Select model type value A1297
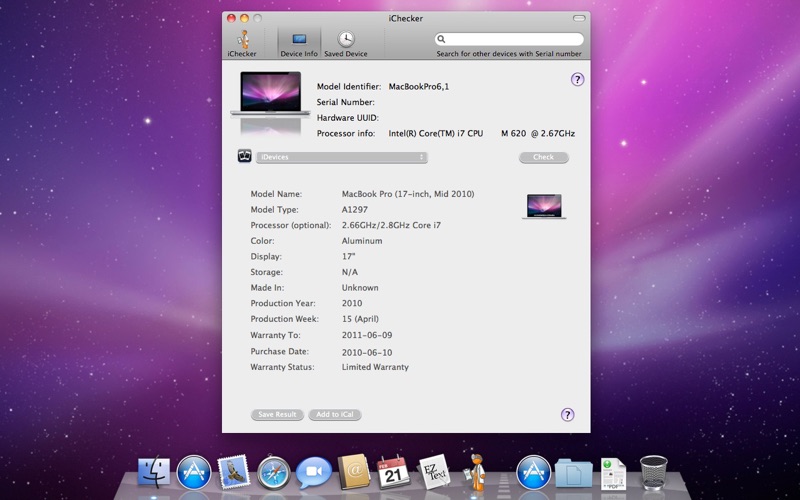This screenshot has width=800, height=500. coord(355,209)
